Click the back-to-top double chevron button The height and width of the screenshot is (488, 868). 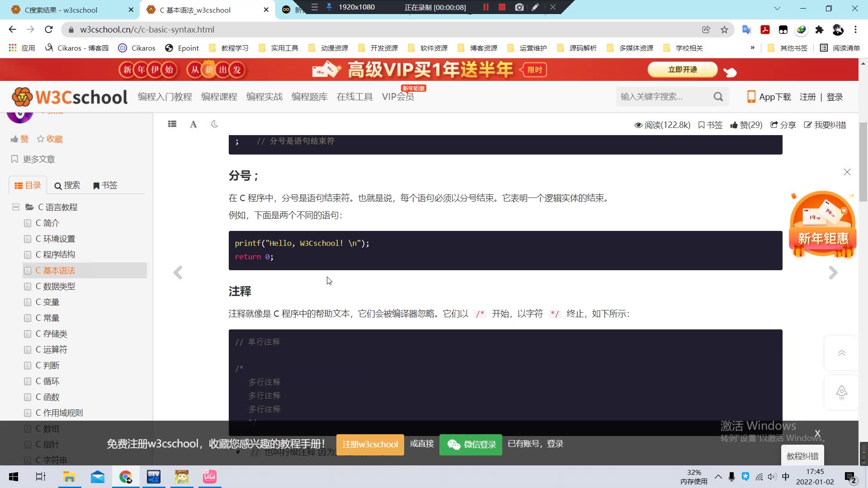pyautogui.click(x=841, y=353)
